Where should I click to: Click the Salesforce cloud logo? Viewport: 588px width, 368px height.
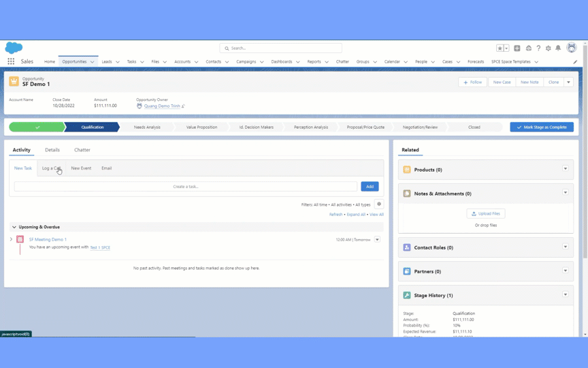[14, 48]
